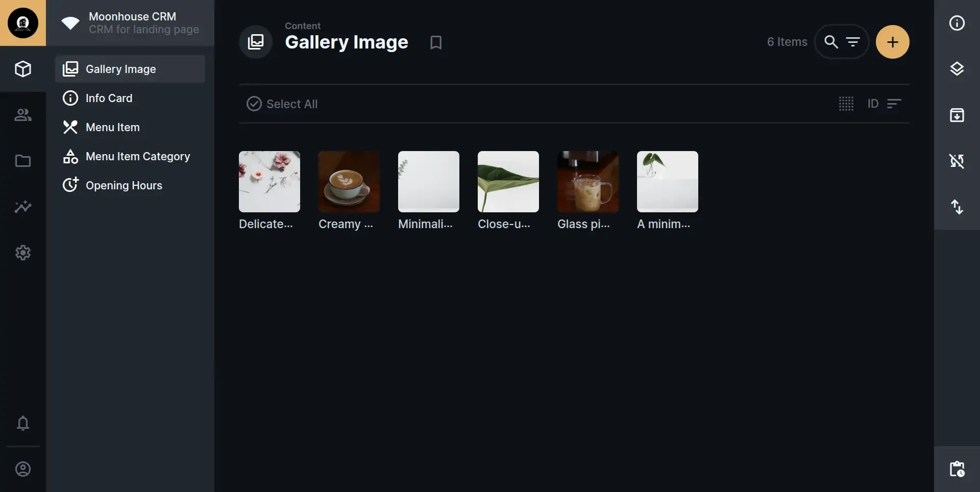The width and height of the screenshot is (980, 492).
Task: Toggle Select All items checkbox
Action: click(254, 104)
